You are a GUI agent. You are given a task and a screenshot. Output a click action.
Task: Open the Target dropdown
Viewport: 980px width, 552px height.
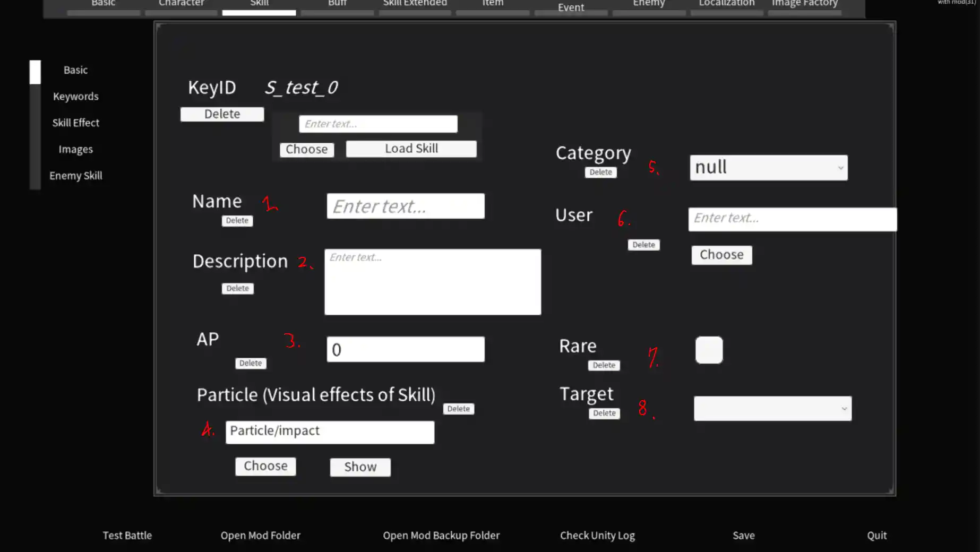click(773, 409)
